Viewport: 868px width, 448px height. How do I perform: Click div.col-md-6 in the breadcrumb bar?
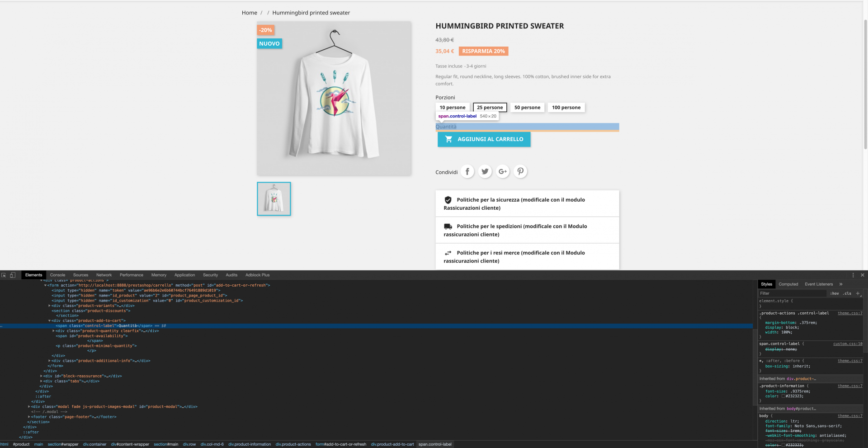(x=212, y=444)
